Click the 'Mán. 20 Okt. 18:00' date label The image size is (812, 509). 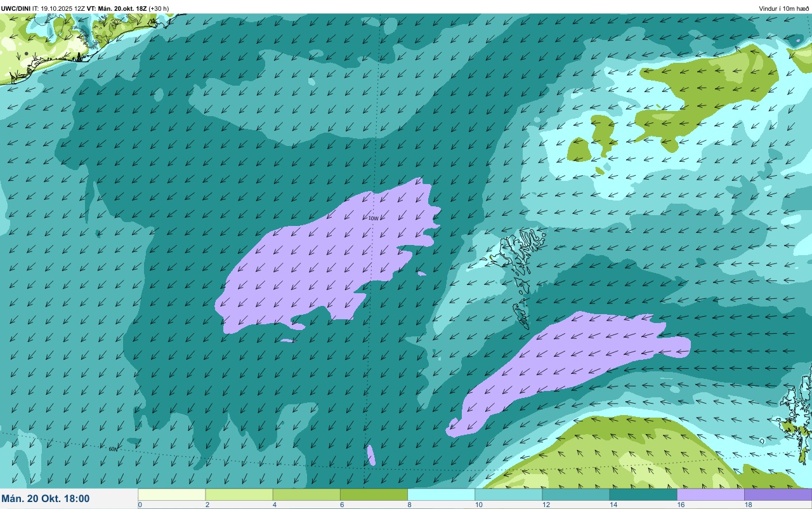[x=46, y=499]
